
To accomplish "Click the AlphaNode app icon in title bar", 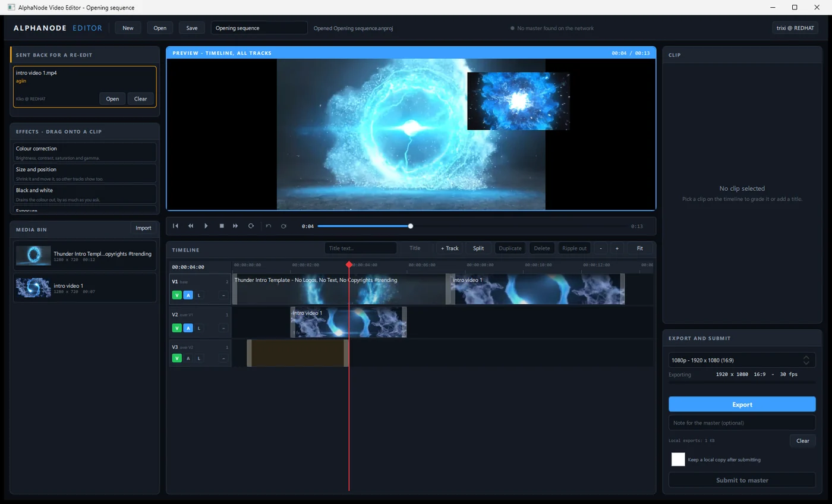I will pyautogui.click(x=11, y=8).
